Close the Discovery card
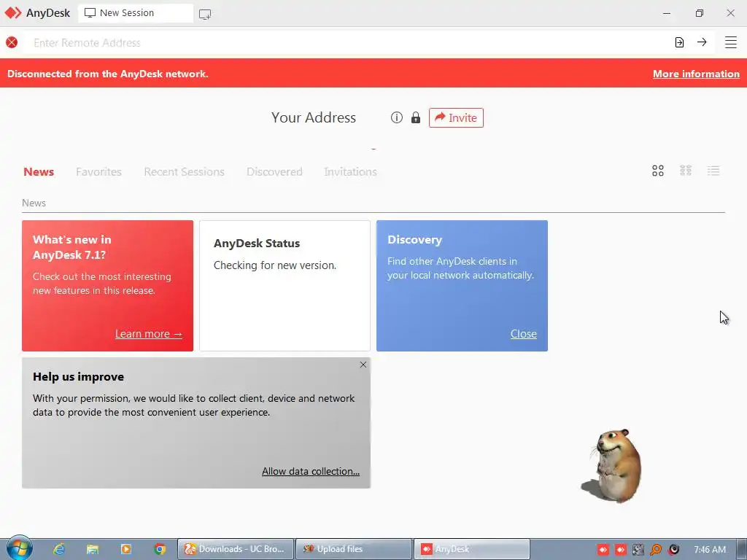Screen dimensions: 747x560 (524, 334)
